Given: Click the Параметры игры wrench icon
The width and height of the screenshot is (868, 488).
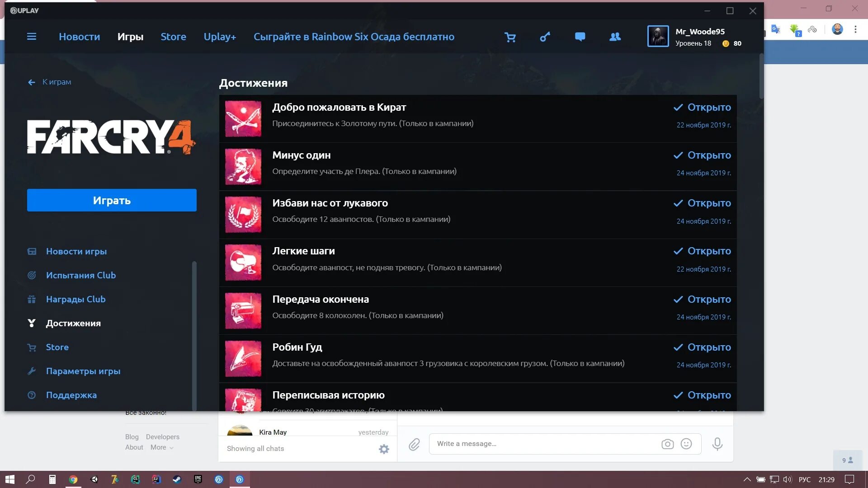Looking at the screenshot, I should [x=32, y=371].
